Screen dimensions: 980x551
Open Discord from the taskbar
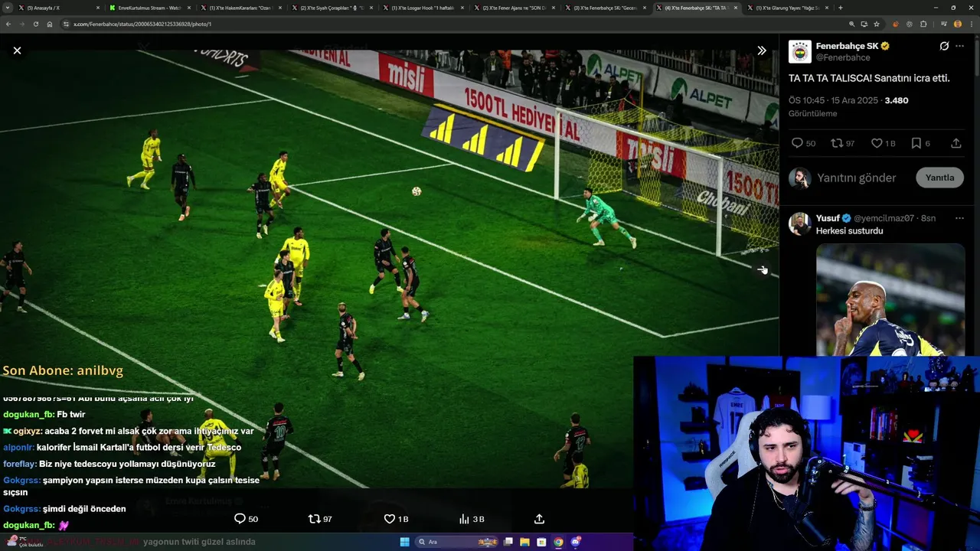[x=575, y=542]
